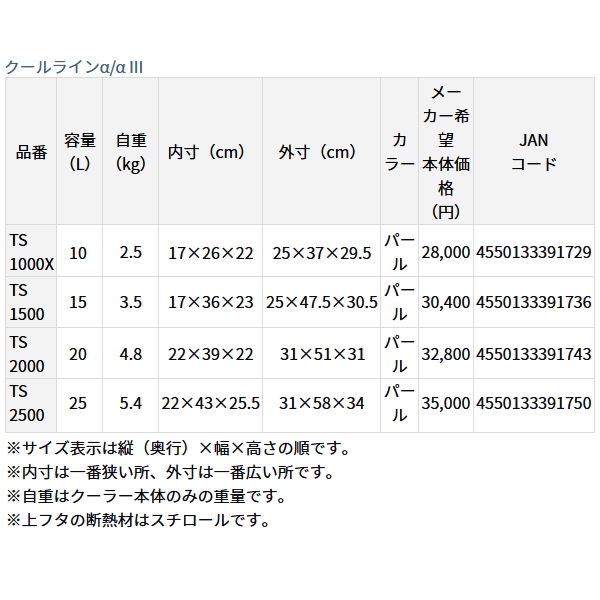This screenshot has width=600, height=600.
Task: Click the note starting ※自重はクーラー本体
Action: pos(146,496)
